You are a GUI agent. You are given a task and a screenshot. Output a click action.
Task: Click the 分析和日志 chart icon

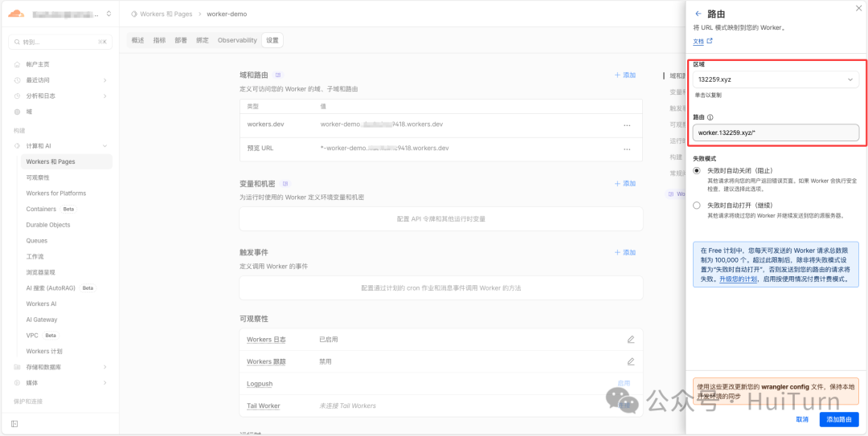17,96
